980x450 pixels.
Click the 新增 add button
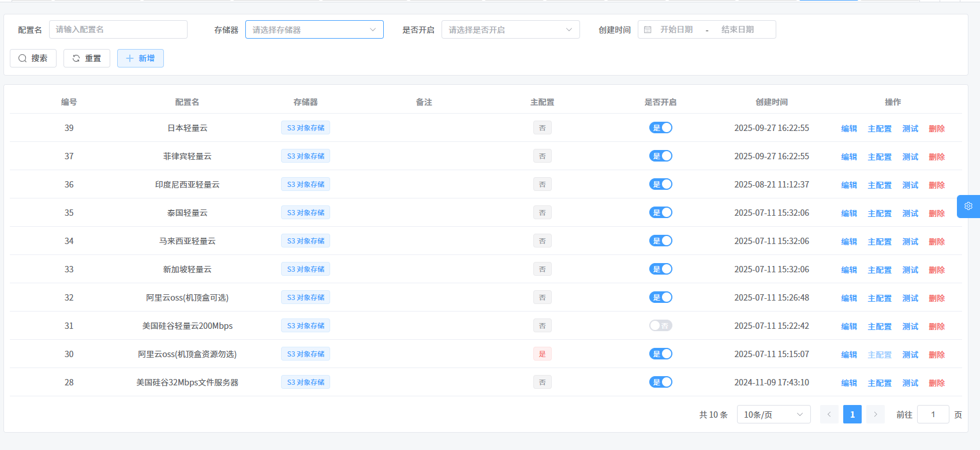click(140, 58)
